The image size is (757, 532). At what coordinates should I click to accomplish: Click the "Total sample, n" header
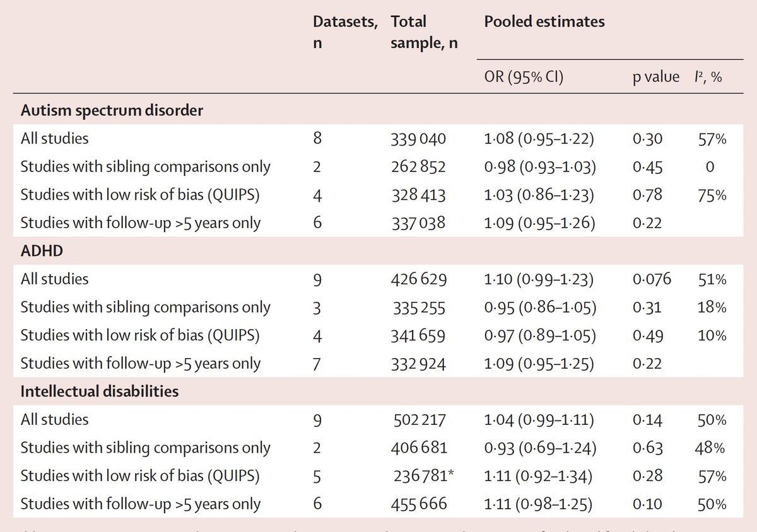point(424,33)
